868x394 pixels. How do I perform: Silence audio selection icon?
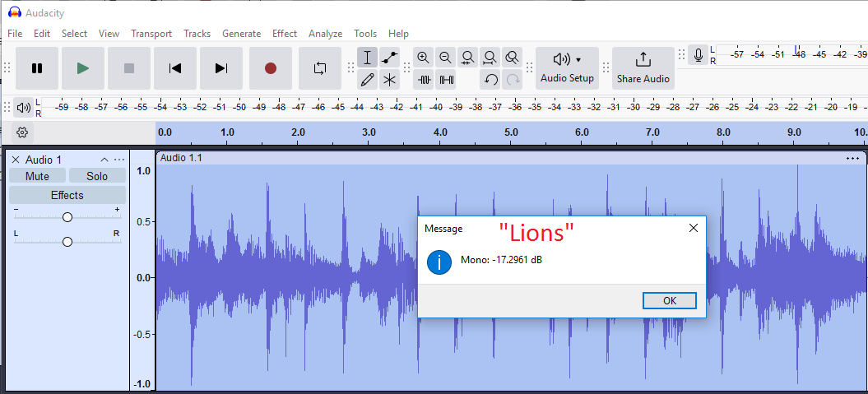[x=446, y=80]
